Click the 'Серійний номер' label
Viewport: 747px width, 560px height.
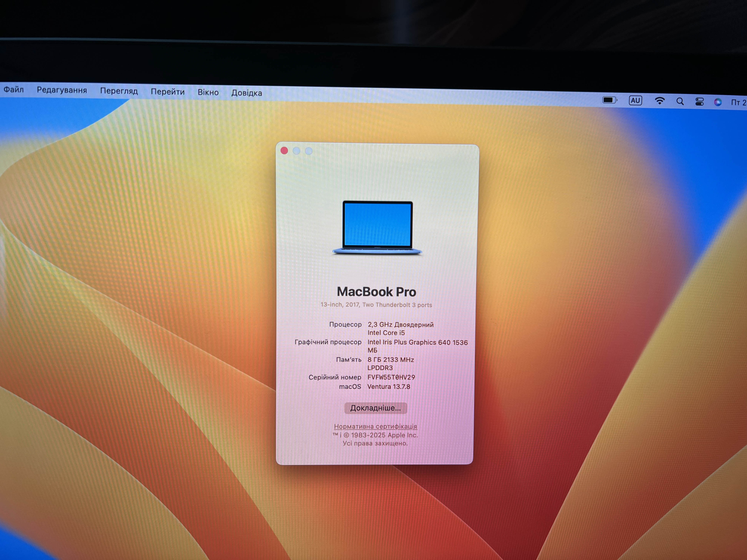[335, 377]
